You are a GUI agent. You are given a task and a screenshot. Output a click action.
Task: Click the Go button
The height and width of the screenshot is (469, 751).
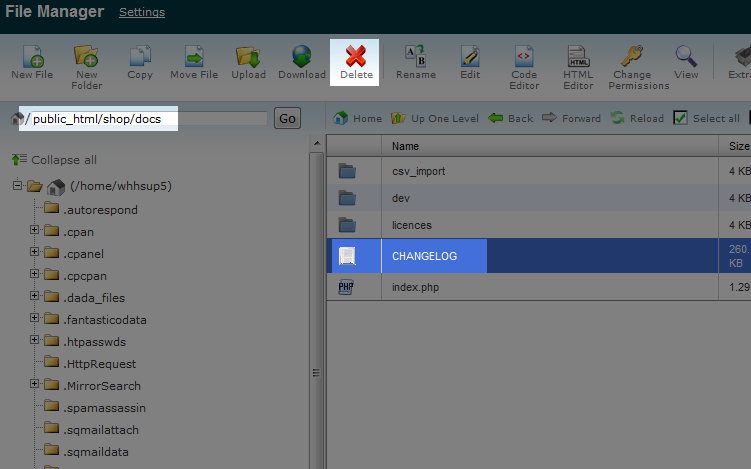[287, 119]
